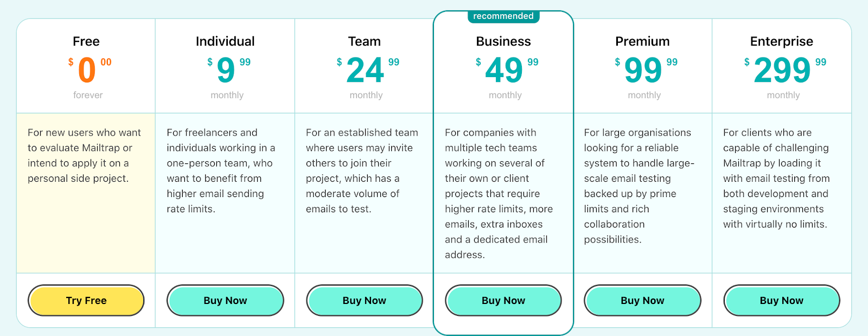Click Buy Now under Enterprise plan
This screenshot has width=868, height=336.
(782, 300)
